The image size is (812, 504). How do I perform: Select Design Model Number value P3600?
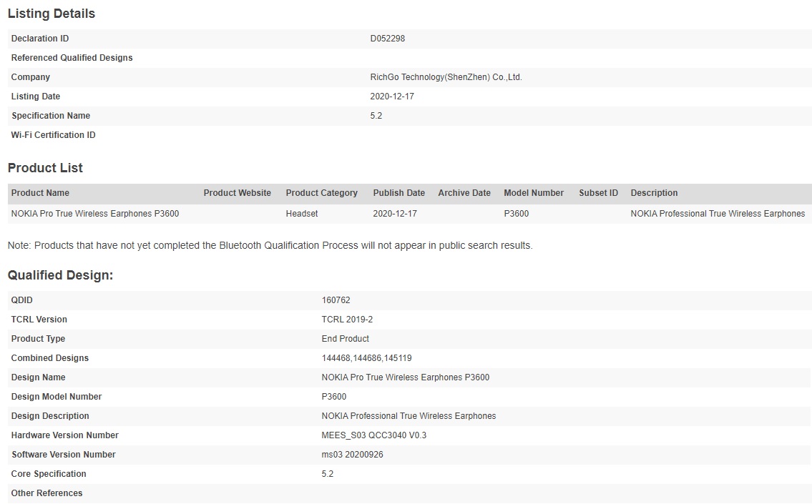334,397
